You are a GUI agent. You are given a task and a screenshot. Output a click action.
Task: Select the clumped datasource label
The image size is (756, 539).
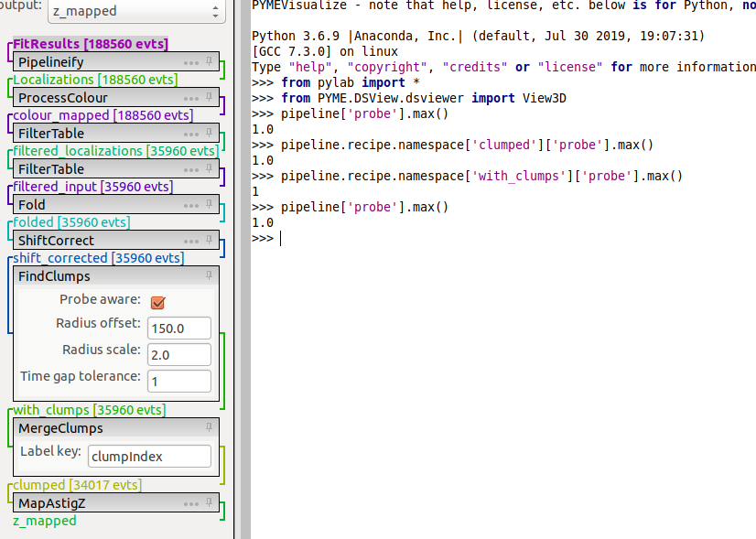click(x=77, y=485)
